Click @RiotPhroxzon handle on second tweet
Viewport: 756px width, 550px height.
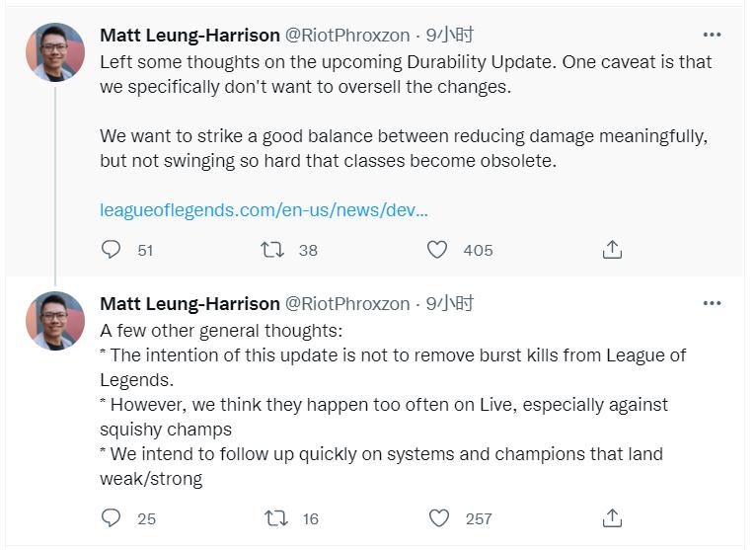(347, 303)
